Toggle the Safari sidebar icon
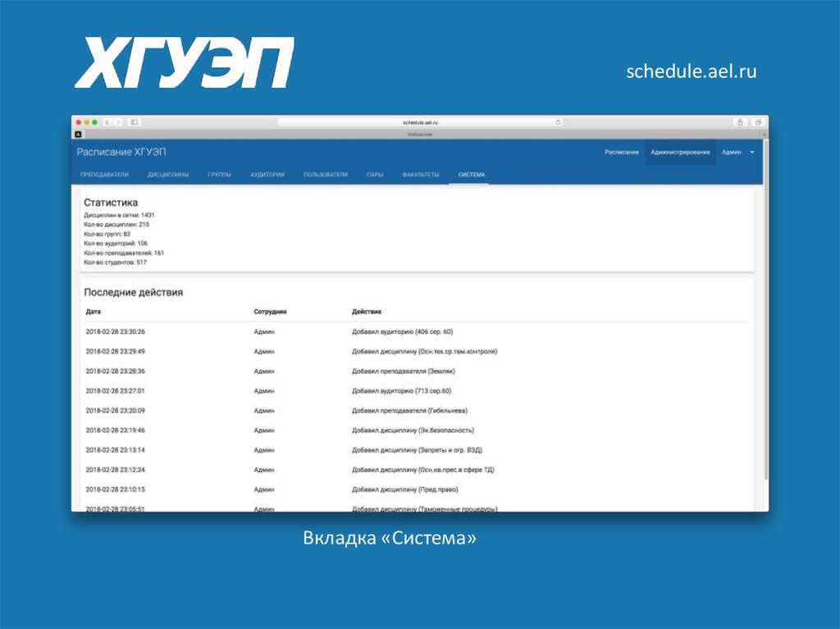The height and width of the screenshot is (629, 840). [x=135, y=122]
